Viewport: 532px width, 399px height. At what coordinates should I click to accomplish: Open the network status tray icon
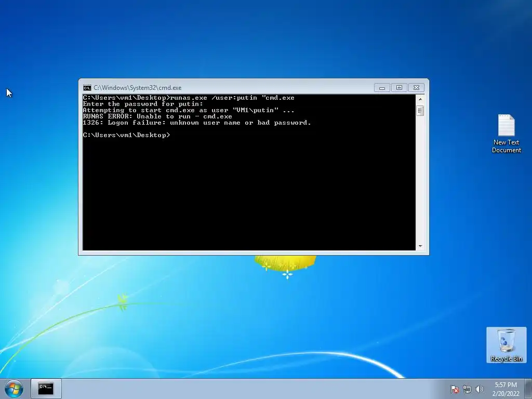coord(467,389)
